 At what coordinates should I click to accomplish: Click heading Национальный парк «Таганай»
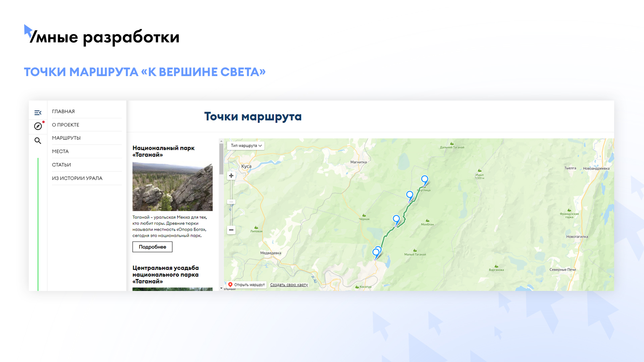pyautogui.click(x=163, y=151)
